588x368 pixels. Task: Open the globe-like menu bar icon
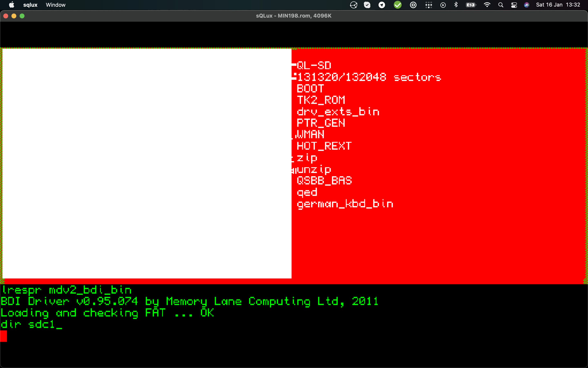click(x=354, y=5)
